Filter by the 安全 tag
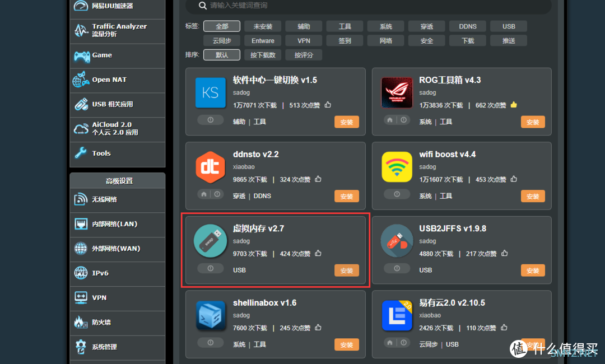 click(x=427, y=40)
